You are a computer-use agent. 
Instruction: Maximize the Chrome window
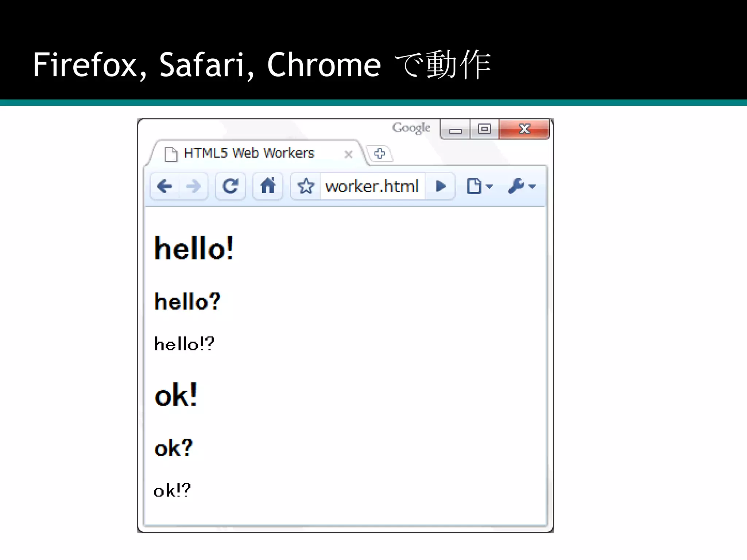pyautogui.click(x=484, y=129)
